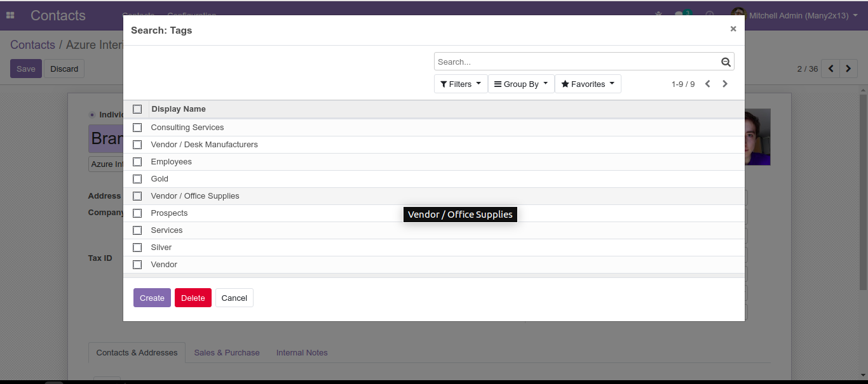Open the Gold tag row
Image resolution: width=868 pixels, height=384 pixels.
433,179
